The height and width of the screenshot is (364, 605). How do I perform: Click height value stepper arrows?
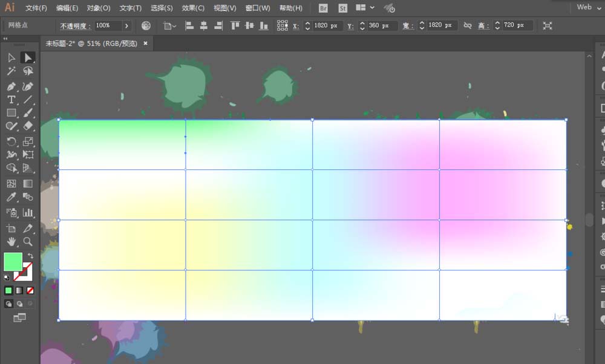coord(497,26)
